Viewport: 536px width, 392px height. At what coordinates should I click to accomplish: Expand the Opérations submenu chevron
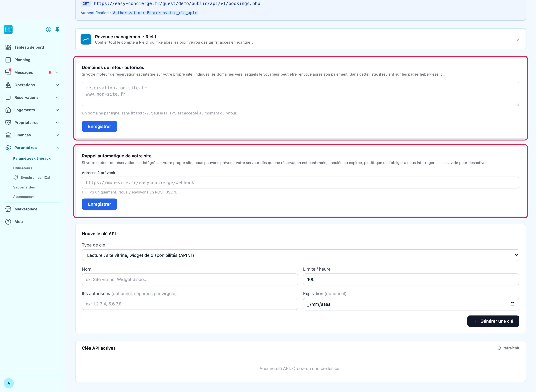(57, 85)
